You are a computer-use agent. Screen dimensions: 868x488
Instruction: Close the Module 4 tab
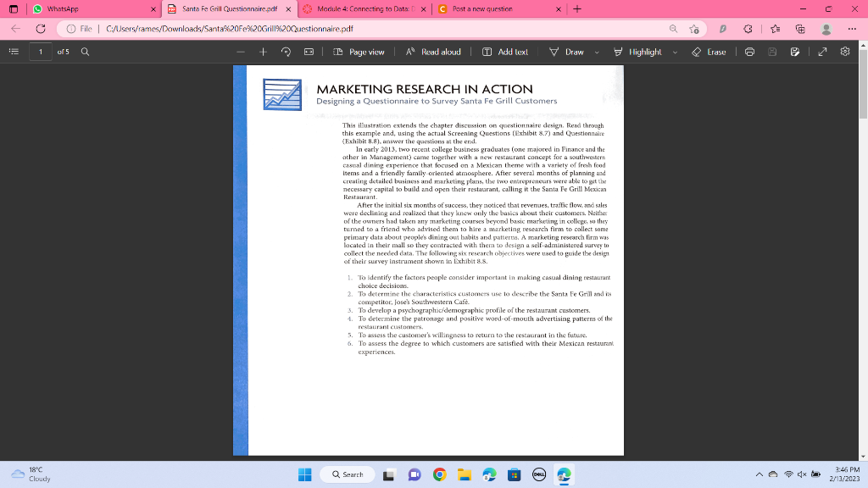pyautogui.click(x=424, y=8)
